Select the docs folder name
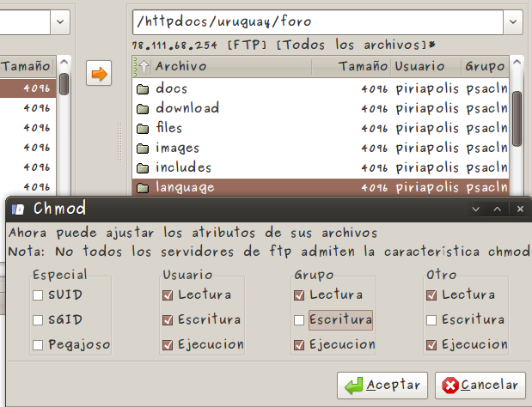Viewport: 532px width, 407px height. 171,88
